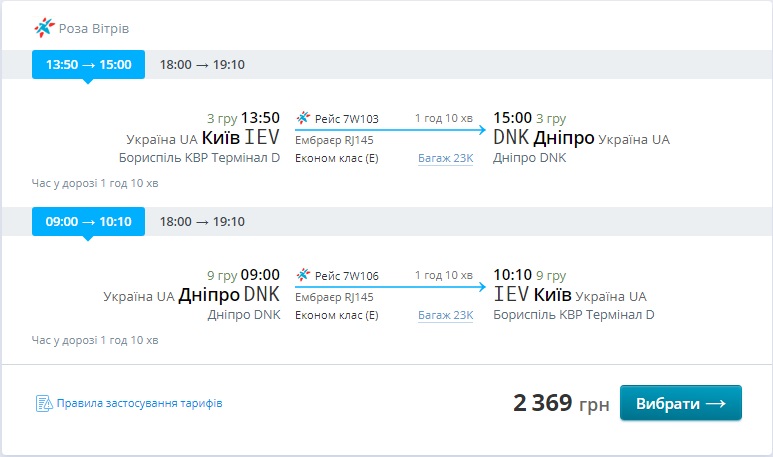Click the airline icon next to Рейс 7W103
Screen dimensions: 773x457
(303, 118)
